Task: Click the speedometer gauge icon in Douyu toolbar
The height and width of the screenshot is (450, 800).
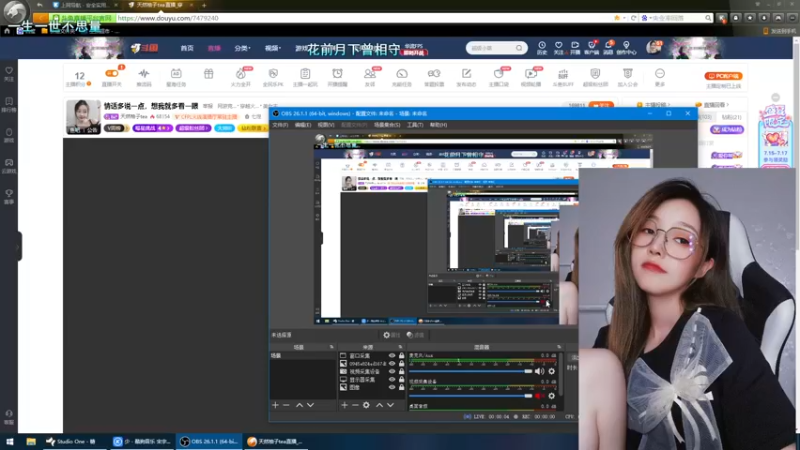Action: (x=402, y=74)
